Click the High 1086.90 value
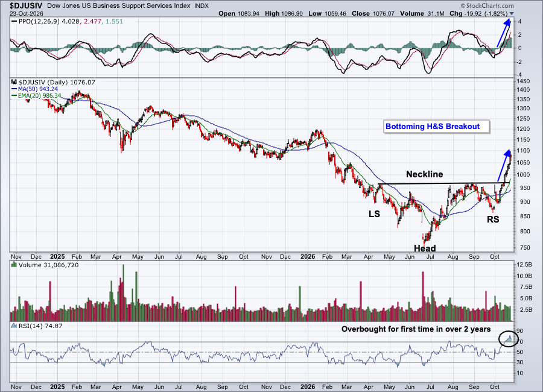The height and width of the screenshot is (392, 543). tap(284, 13)
